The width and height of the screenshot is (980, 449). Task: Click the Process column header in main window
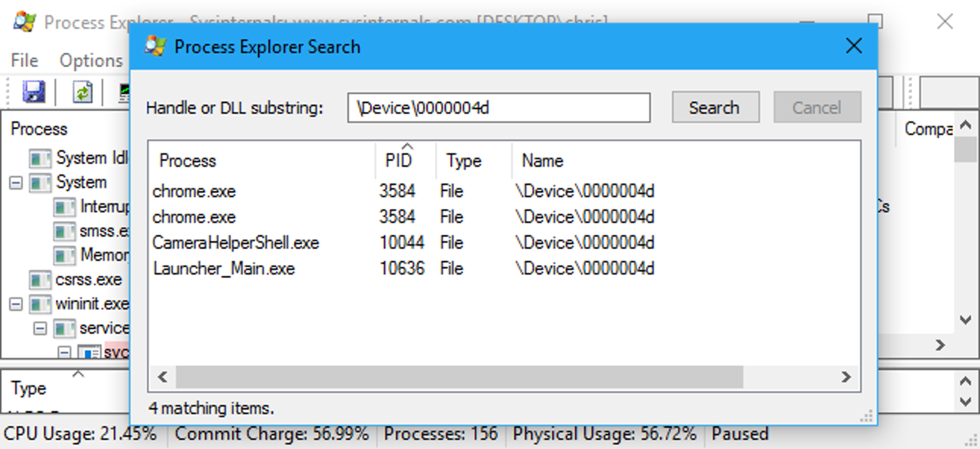[39, 129]
